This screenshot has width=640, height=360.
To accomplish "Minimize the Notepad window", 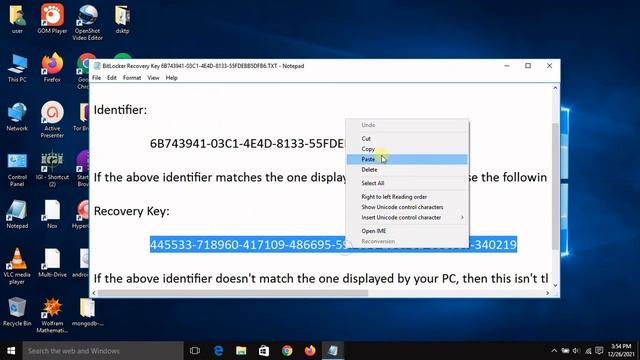I will [507, 66].
